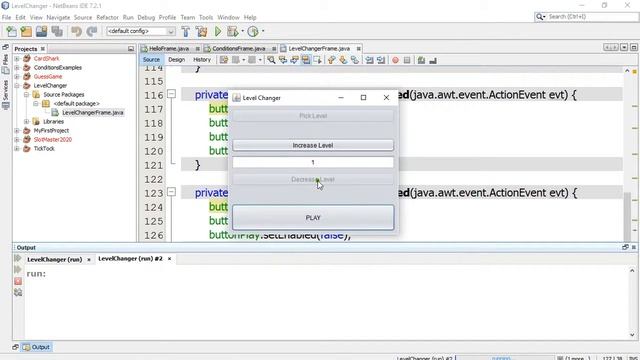Click the Find Selection magnifier icon

pos(271,60)
